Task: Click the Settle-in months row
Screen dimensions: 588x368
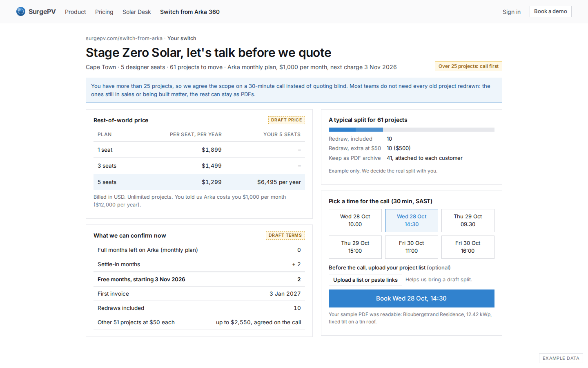Action: [x=199, y=264]
